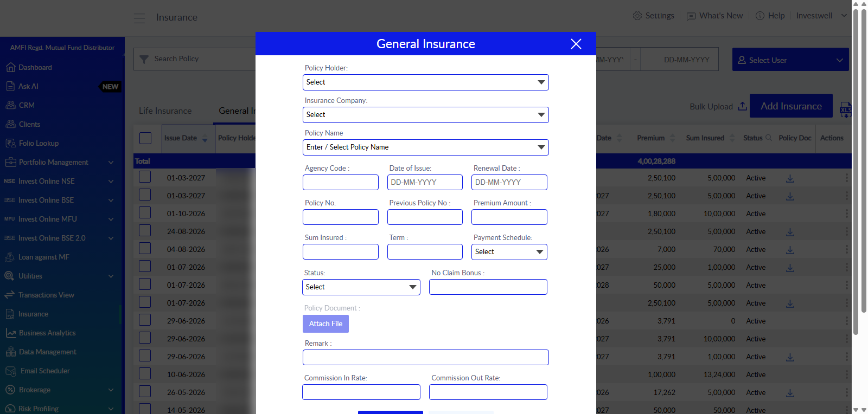868x414 pixels.
Task: Open the Insurance Company dropdown
Action: click(426, 115)
